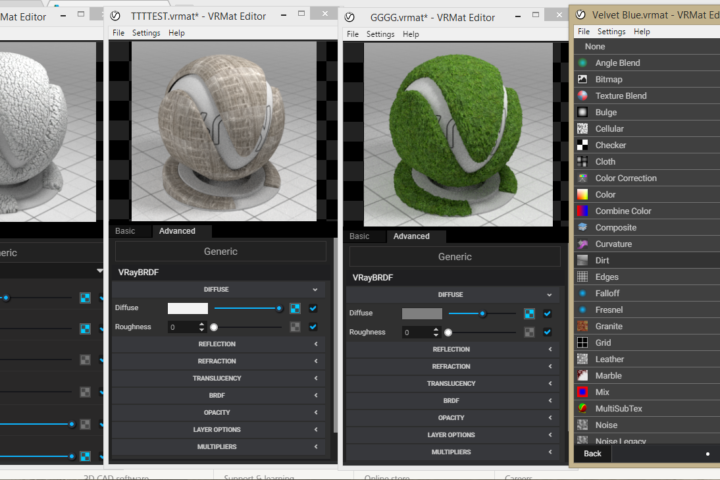Open Settings menu in Velvet Blue window

click(x=611, y=31)
